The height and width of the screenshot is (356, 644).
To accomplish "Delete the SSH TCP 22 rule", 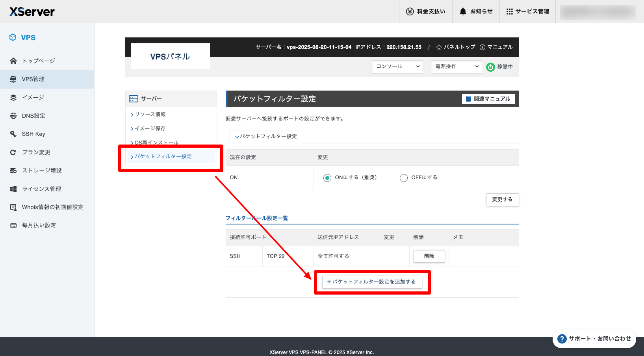I will click(x=429, y=256).
